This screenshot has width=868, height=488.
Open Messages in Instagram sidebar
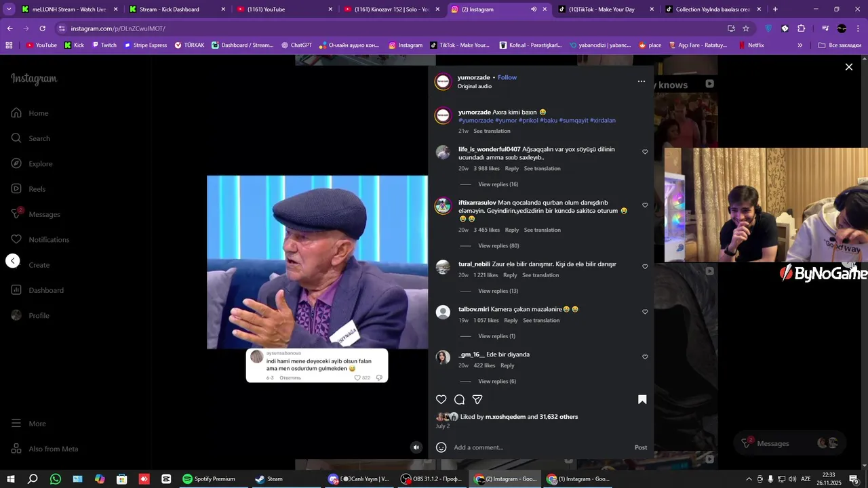35,214
